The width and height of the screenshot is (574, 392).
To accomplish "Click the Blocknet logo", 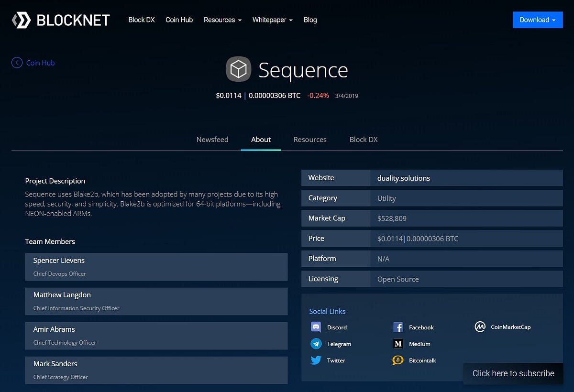I will coord(61,20).
